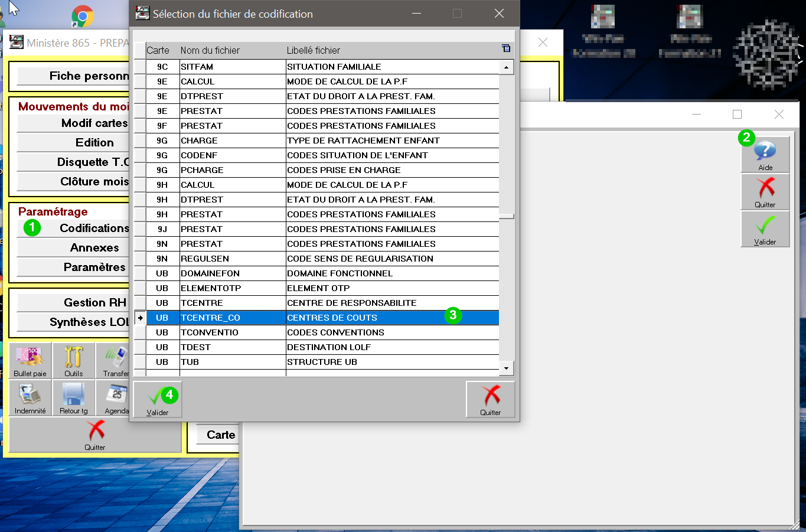Image resolution: width=806 pixels, height=532 pixels.
Task: Click Valider in the file selection dialog
Action: (x=157, y=400)
